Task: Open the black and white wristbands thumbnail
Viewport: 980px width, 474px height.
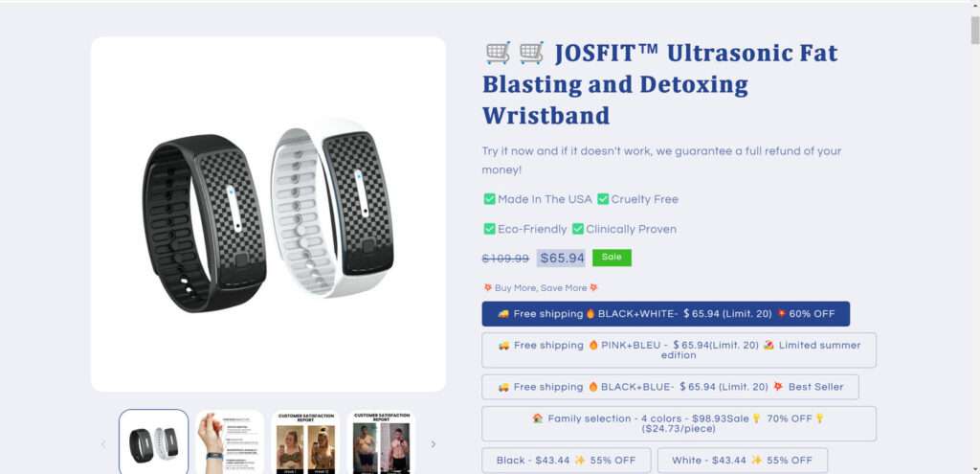Action: pyautogui.click(x=154, y=442)
